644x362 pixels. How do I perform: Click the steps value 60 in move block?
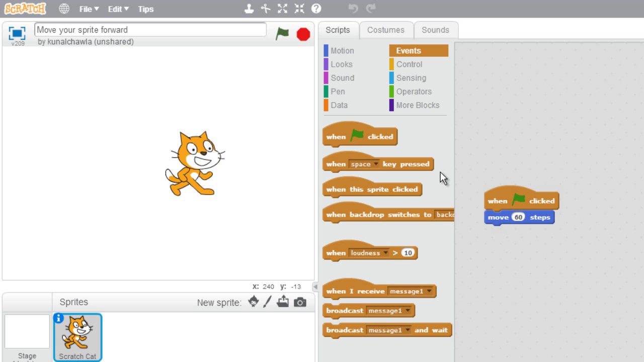point(518,217)
